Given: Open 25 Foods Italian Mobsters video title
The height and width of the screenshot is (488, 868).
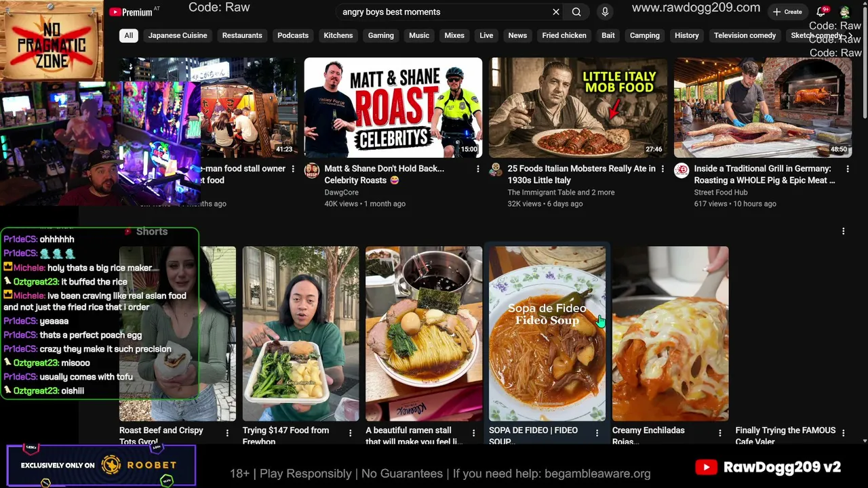Looking at the screenshot, I should 581,174.
